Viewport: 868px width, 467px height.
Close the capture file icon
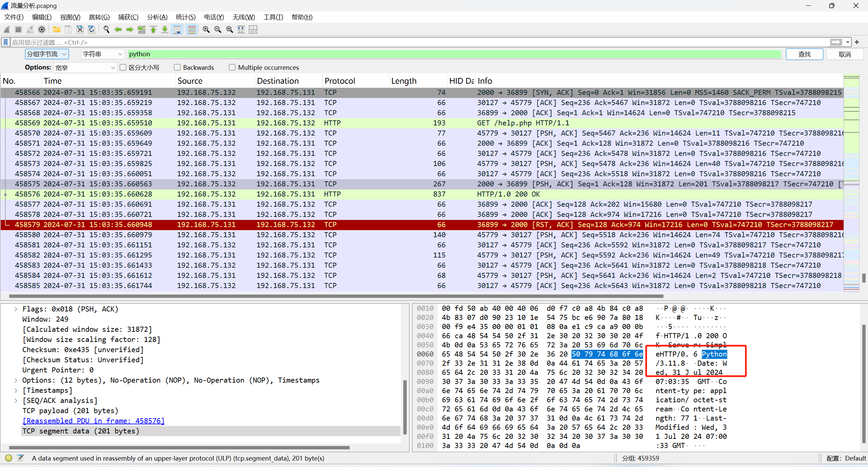[x=80, y=30]
